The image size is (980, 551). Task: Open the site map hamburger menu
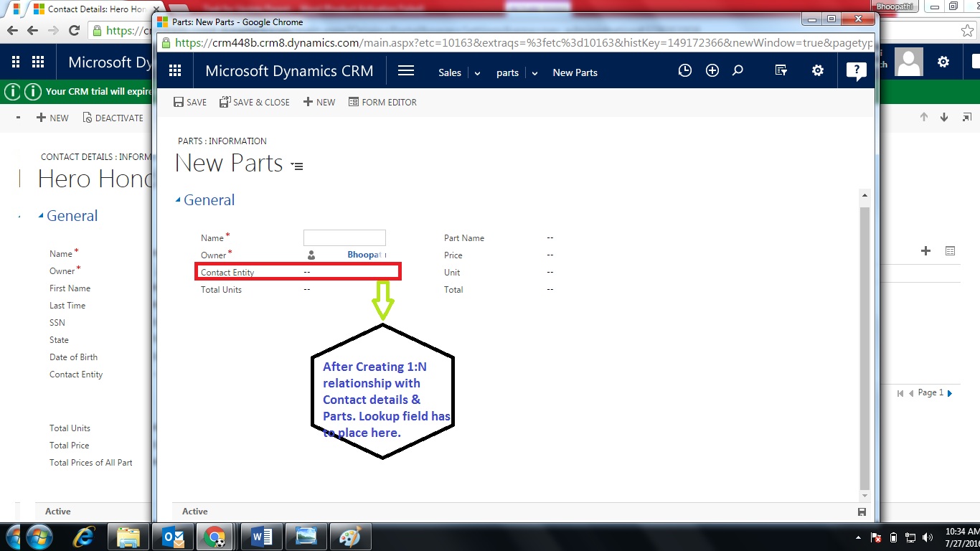tap(406, 70)
